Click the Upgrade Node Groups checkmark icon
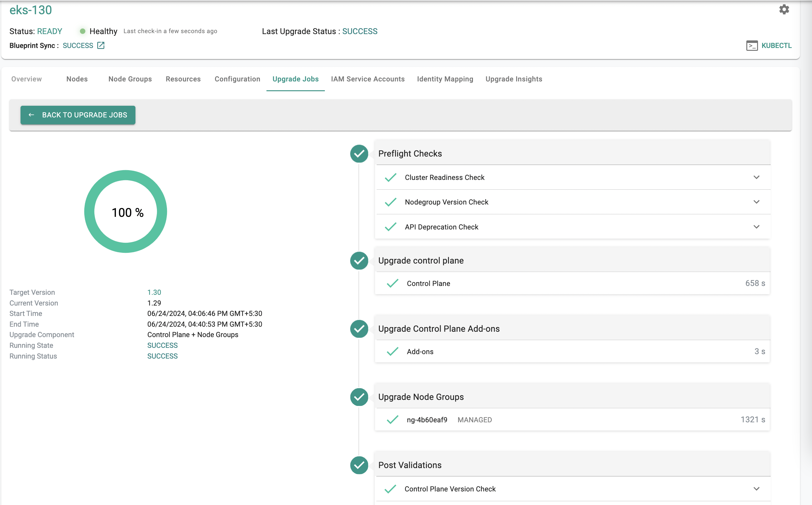The height and width of the screenshot is (505, 812). (x=360, y=397)
